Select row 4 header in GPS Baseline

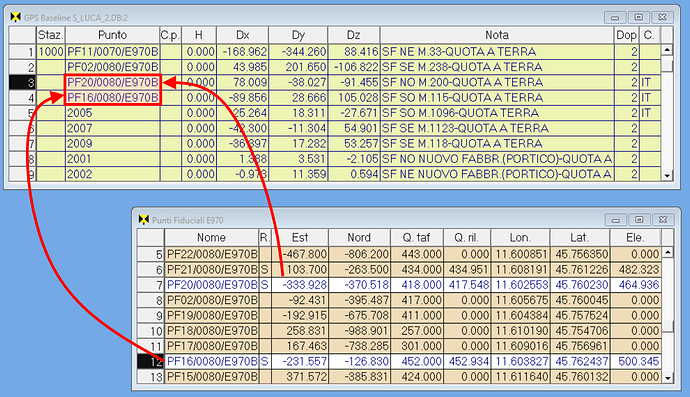click(x=22, y=98)
